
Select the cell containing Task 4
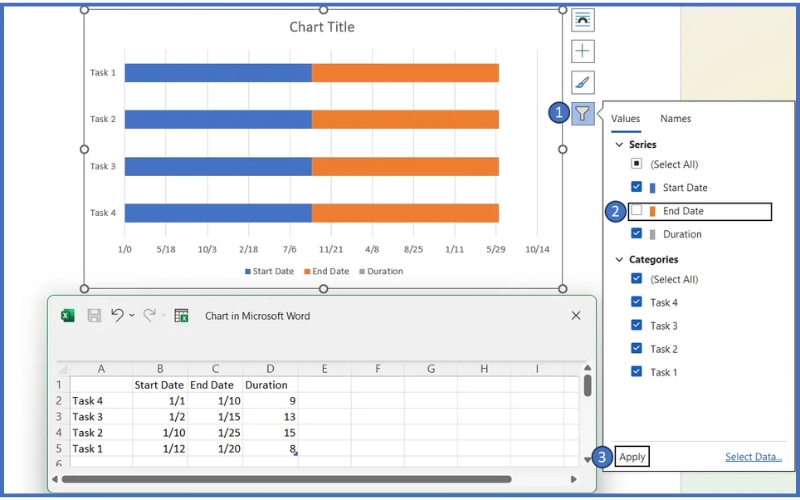point(101,401)
